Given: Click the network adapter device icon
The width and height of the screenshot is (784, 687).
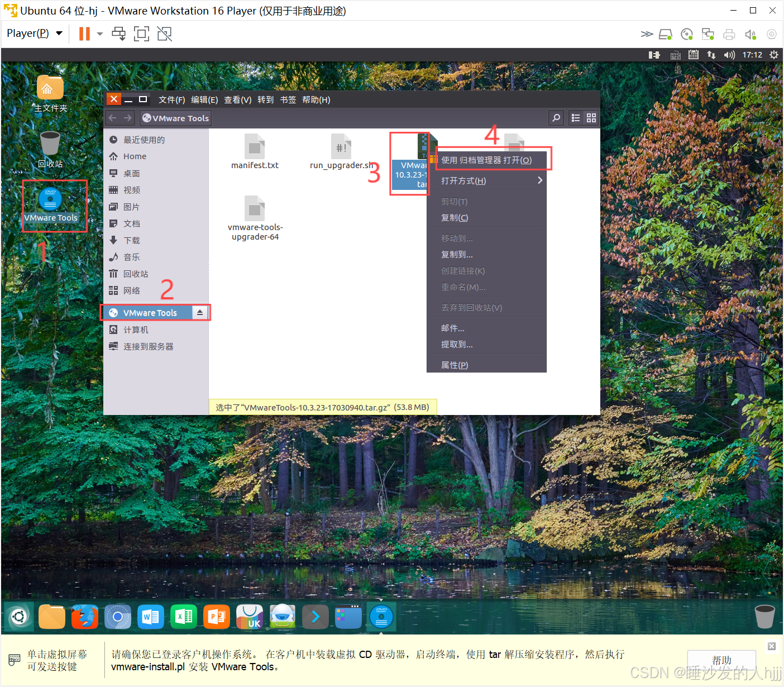Looking at the screenshot, I should coord(708,35).
